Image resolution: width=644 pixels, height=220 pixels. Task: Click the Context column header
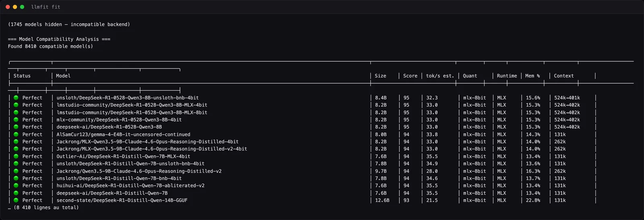tap(563, 76)
